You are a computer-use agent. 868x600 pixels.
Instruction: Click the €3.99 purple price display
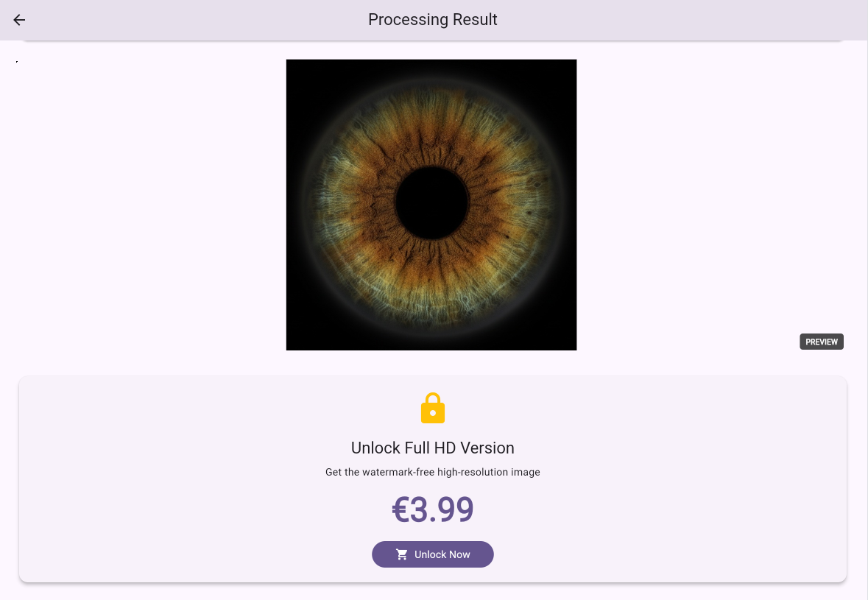(x=433, y=509)
